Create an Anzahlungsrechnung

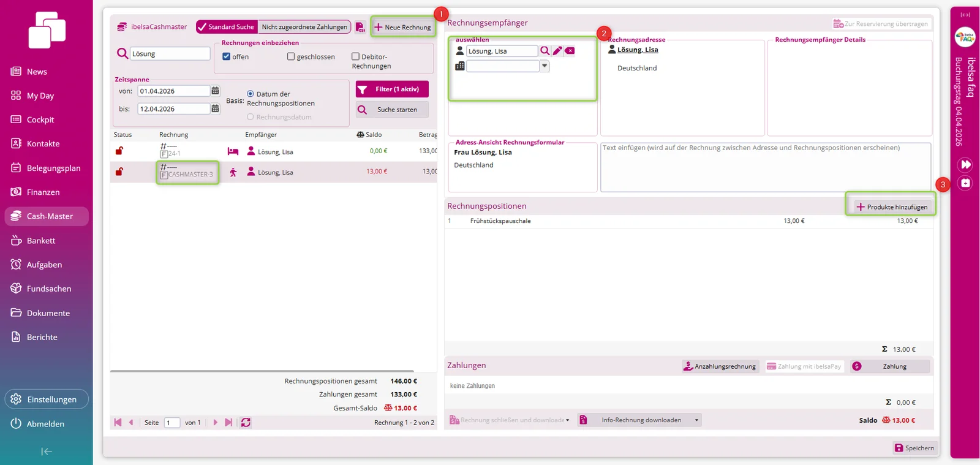(x=720, y=366)
